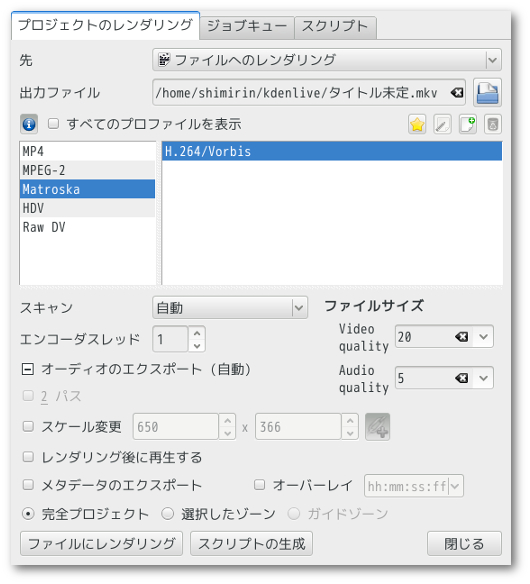Toggle the スケール変更 checkbox
The image size is (530, 584).
click(x=28, y=426)
